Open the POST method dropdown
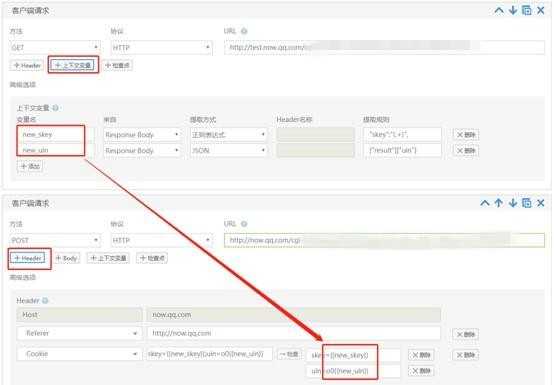Screen dimensions: 554x385 coord(55,240)
